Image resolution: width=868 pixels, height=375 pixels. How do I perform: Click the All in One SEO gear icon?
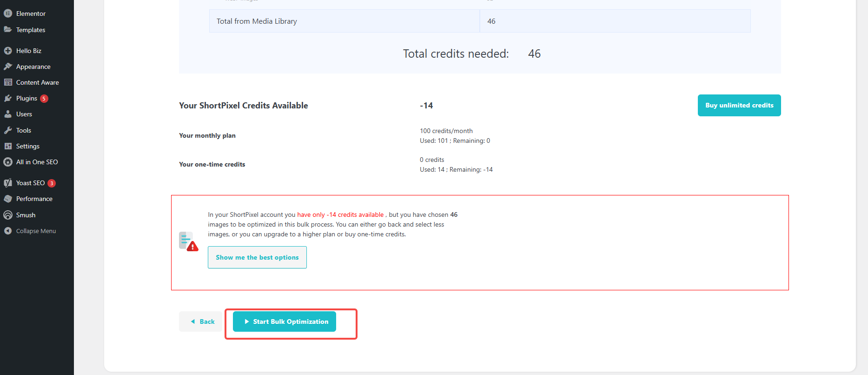[x=8, y=162]
